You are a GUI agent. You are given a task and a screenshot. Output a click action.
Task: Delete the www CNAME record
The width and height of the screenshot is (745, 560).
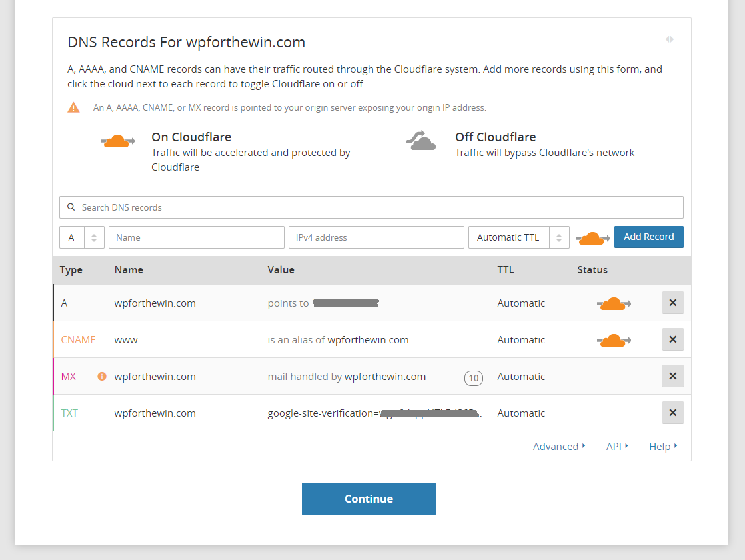click(x=672, y=339)
